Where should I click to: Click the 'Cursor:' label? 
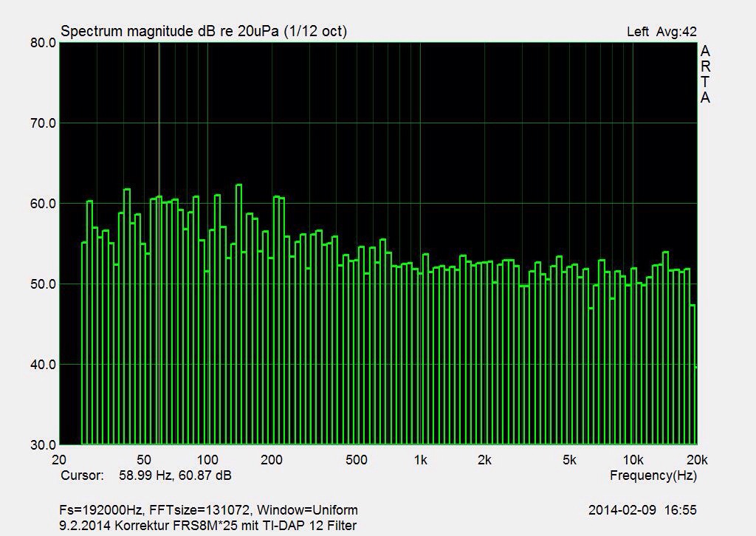[x=82, y=475]
